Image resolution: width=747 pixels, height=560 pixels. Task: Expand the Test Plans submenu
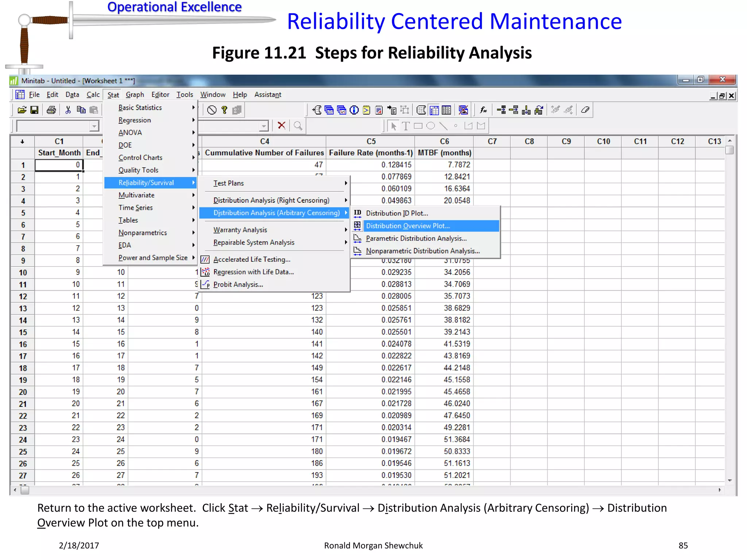[x=275, y=183]
